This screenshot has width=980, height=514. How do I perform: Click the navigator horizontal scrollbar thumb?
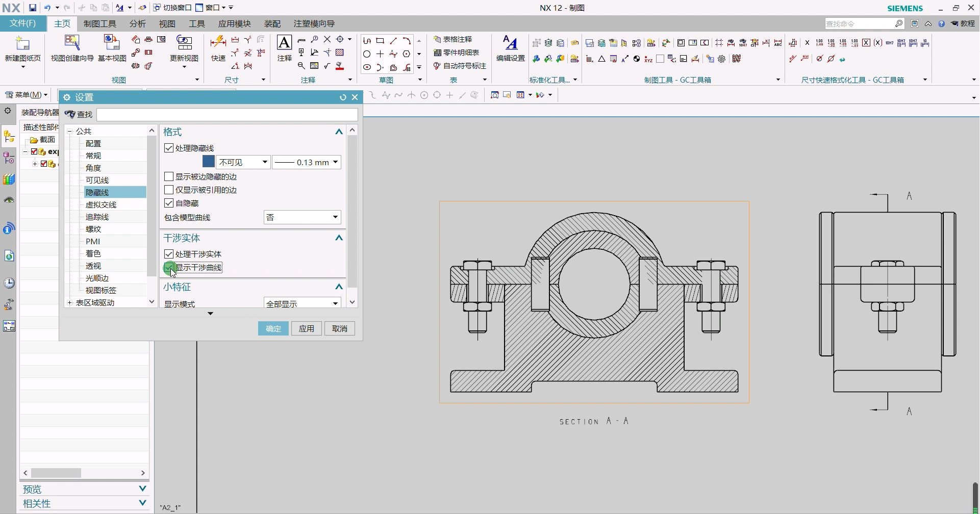click(56, 473)
